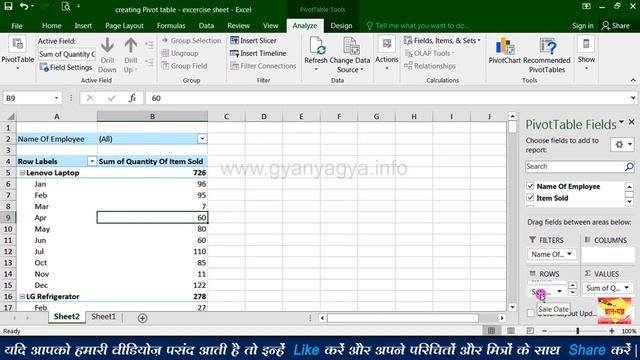Open Field Settings
Viewport: 640px width, 360px height.
click(66, 67)
